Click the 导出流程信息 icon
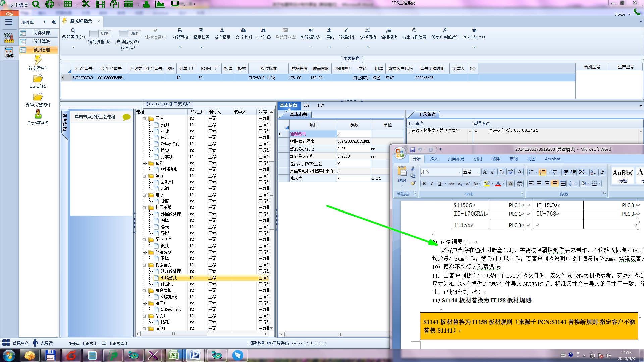 click(x=414, y=31)
